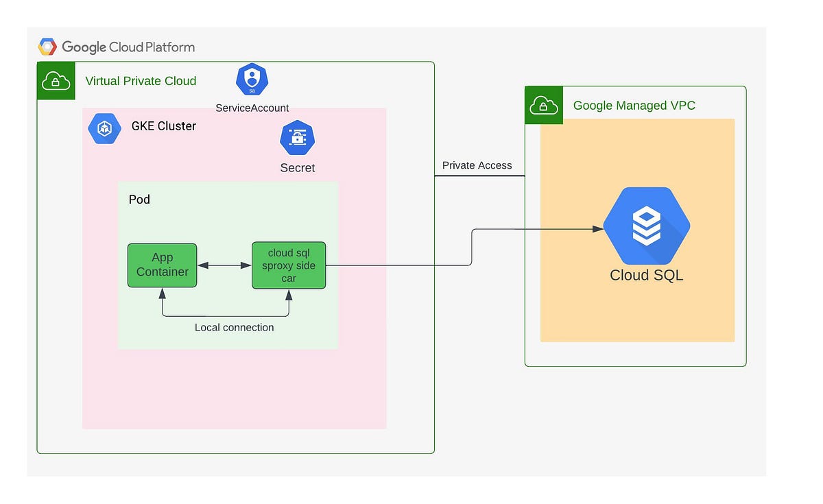Click the Google Cloud Platform logo icon
823x504 pixels.
47,45
